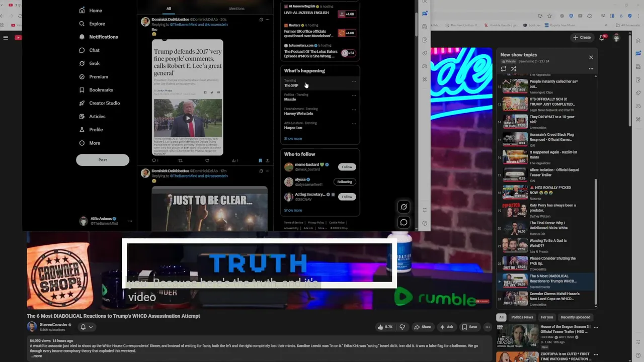Toggle loop playlist in New show topics
The width and height of the screenshot is (644, 362).
pos(504,69)
